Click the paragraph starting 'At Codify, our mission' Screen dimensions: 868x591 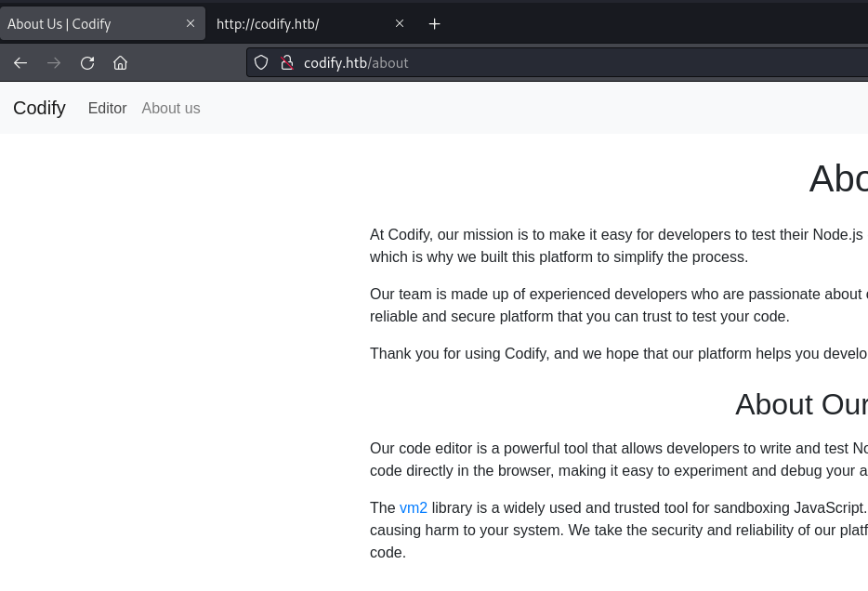tap(613, 245)
